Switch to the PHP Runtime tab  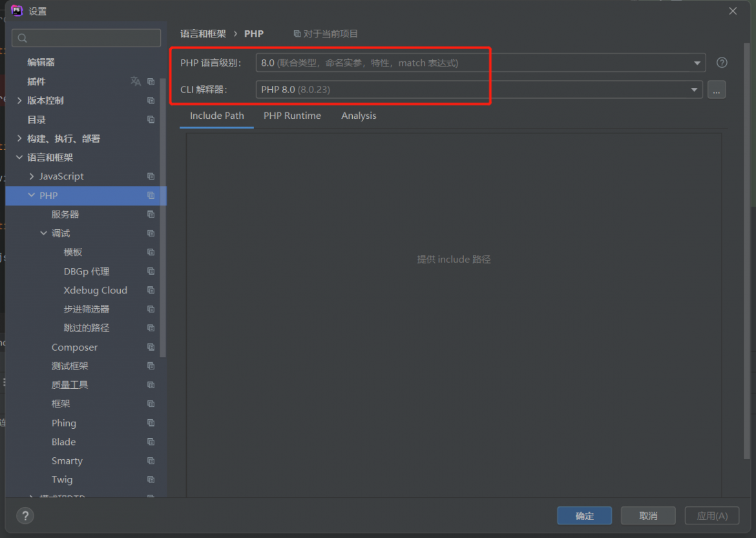(292, 116)
